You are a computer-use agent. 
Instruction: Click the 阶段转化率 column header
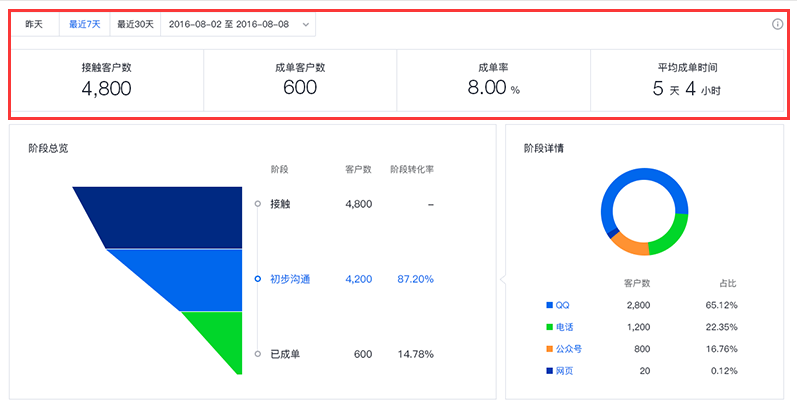click(412, 169)
